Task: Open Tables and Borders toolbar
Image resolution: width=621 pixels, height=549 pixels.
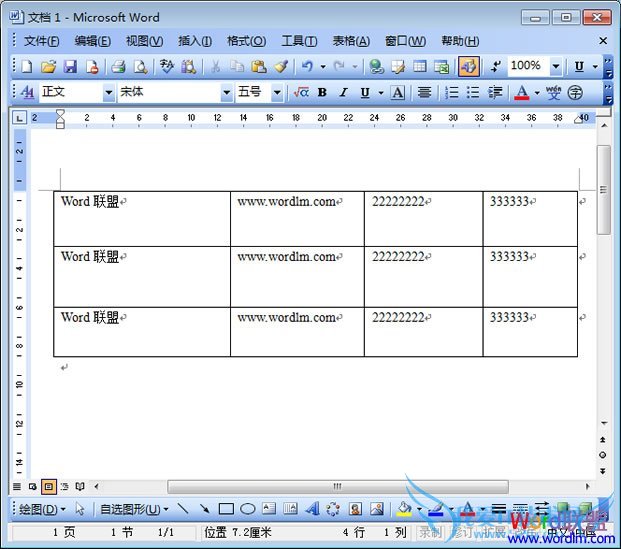Action: (x=398, y=66)
